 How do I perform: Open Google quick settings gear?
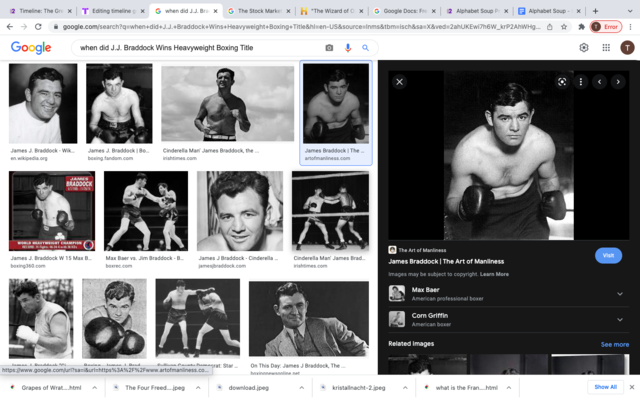pyautogui.click(x=584, y=48)
